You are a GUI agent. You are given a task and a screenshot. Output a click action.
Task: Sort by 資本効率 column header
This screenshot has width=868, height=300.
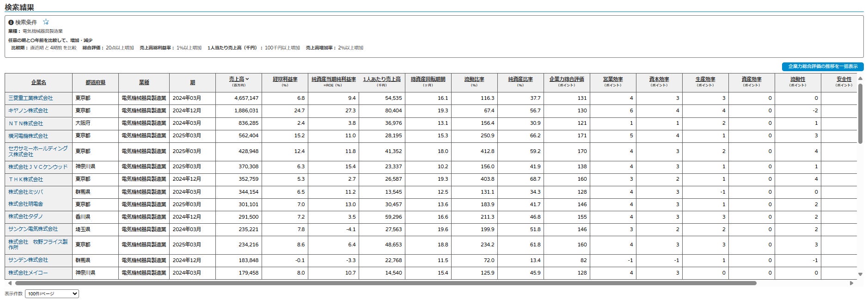click(x=659, y=79)
